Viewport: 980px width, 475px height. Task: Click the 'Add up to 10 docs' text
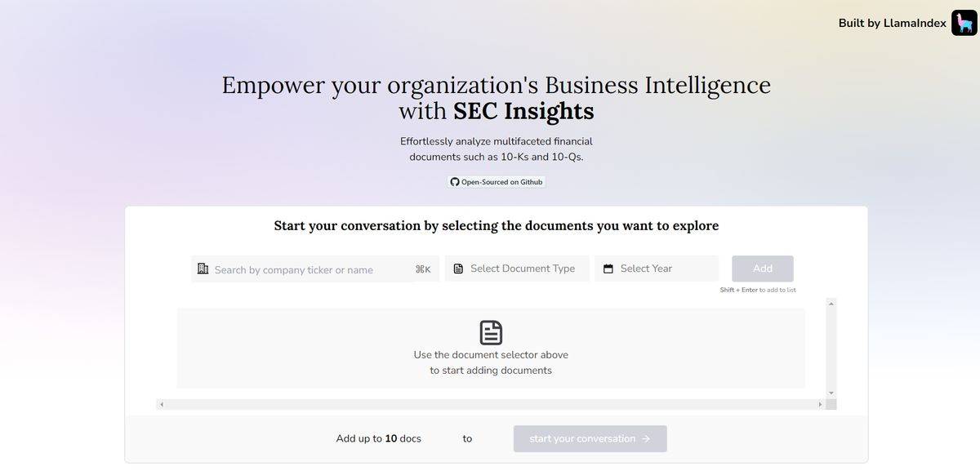[379, 438]
